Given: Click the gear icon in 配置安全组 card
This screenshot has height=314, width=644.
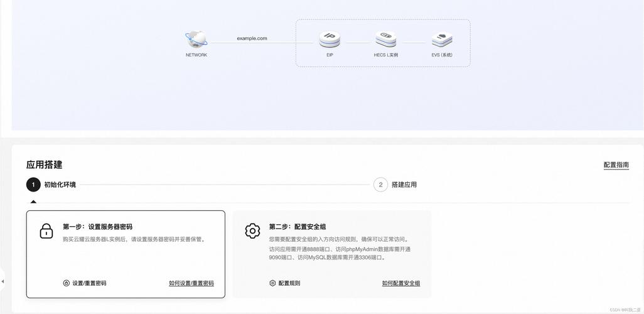Looking at the screenshot, I should click(x=252, y=231).
